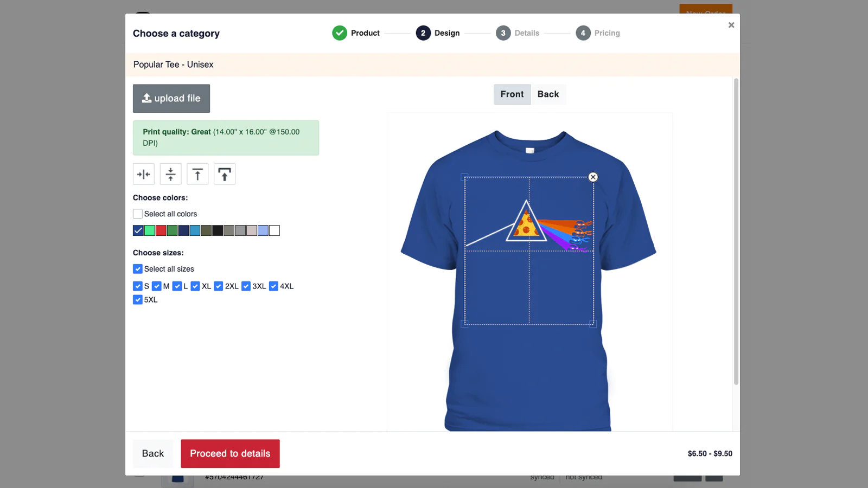Select the Front view tab

(x=512, y=94)
